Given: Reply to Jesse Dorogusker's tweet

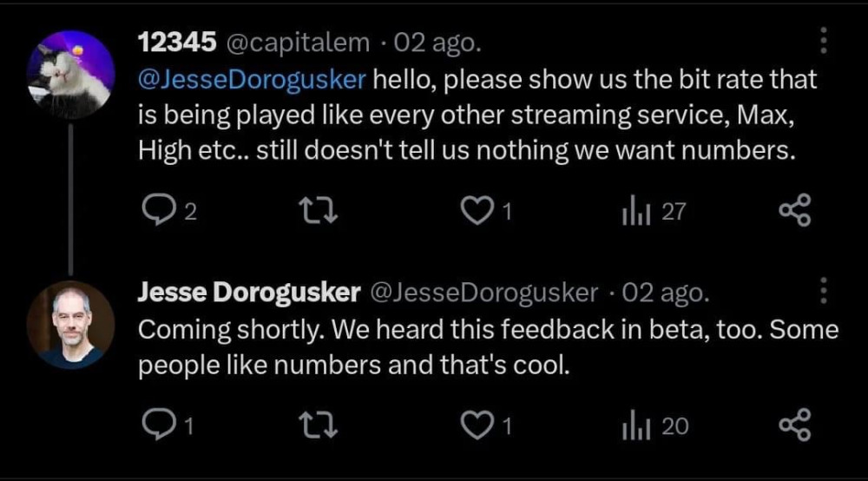Looking at the screenshot, I should coord(156,425).
